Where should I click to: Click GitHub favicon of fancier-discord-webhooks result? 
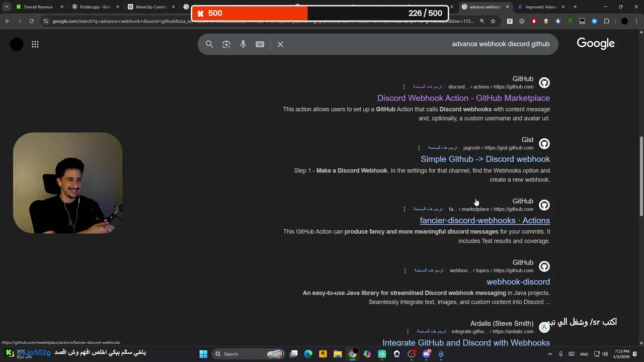pos(544,205)
